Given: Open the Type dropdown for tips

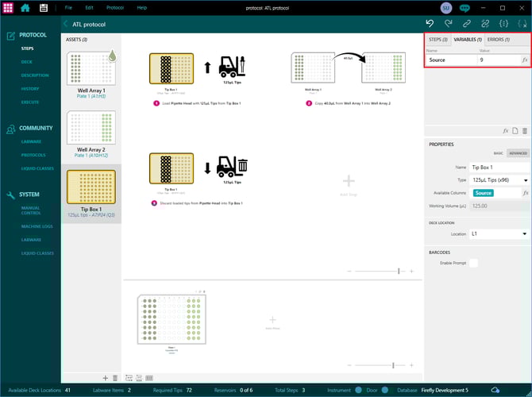Looking at the screenshot, I should 524,180.
